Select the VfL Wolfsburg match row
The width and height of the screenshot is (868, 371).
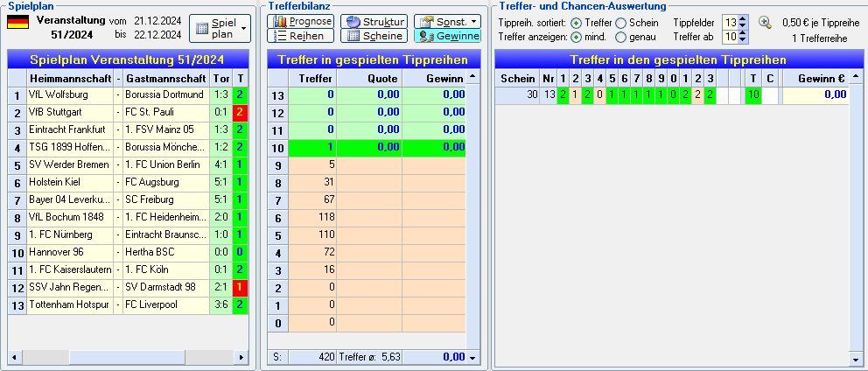coord(128,94)
